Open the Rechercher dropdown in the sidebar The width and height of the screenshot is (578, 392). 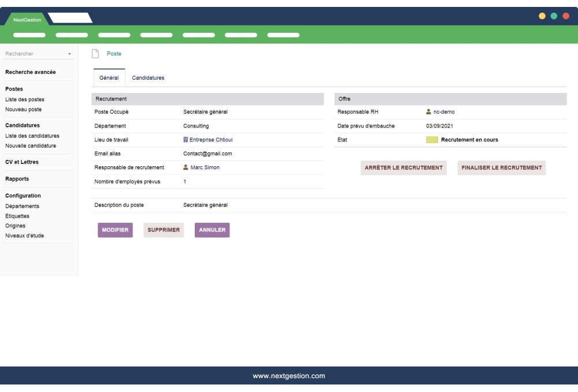pos(38,53)
